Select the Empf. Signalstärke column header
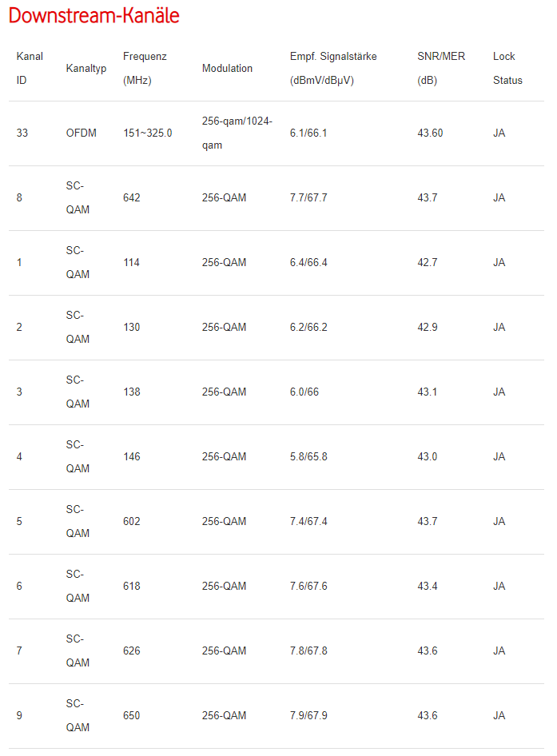 click(x=333, y=68)
